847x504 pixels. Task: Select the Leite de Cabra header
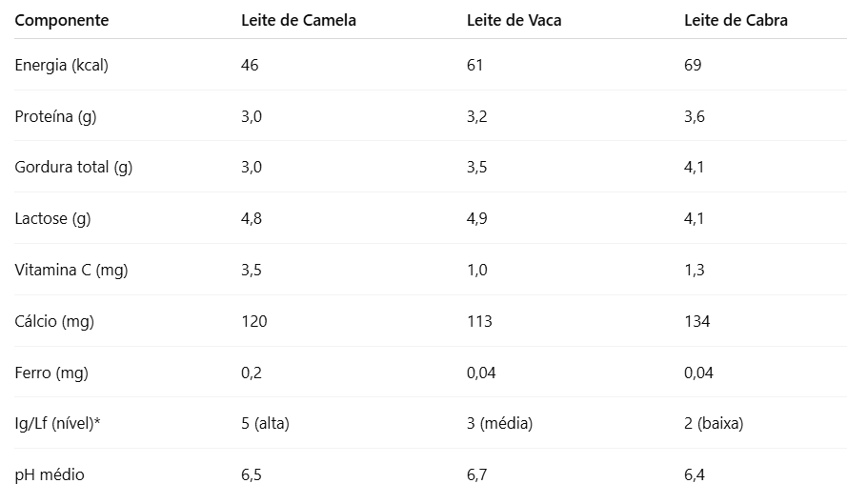click(736, 21)
